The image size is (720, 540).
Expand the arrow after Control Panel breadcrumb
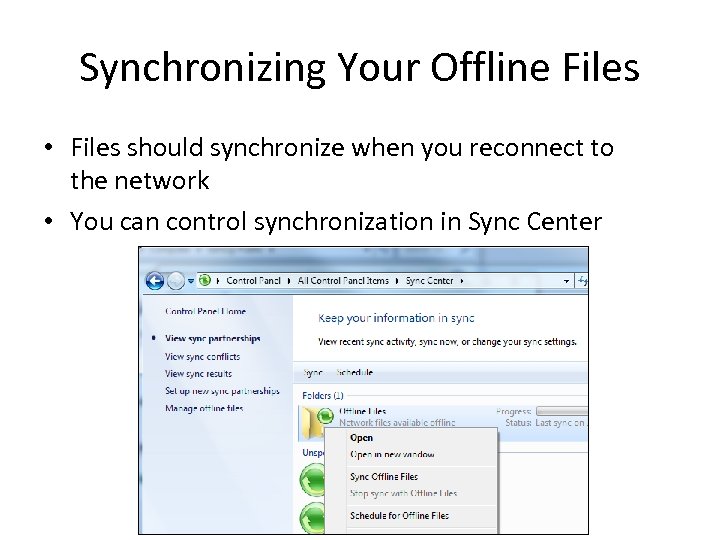click(x=288, y=281)
